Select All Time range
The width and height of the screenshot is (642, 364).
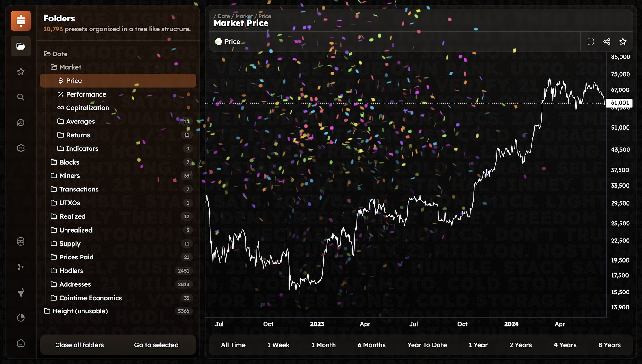pyautogui.click(x=233, y=345)
